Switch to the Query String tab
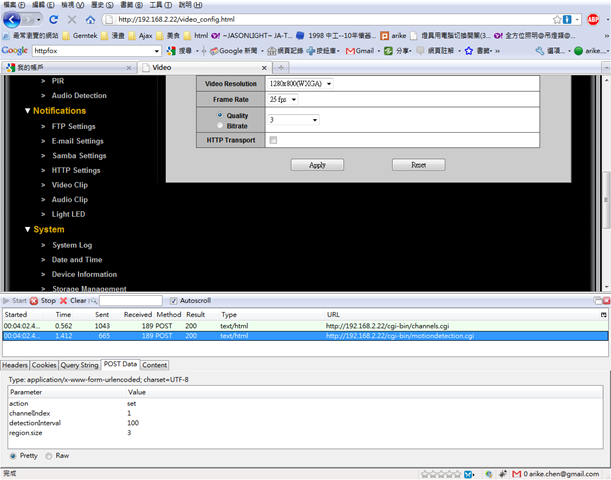Screen dimensions: 611x480 tap(79, 365)
